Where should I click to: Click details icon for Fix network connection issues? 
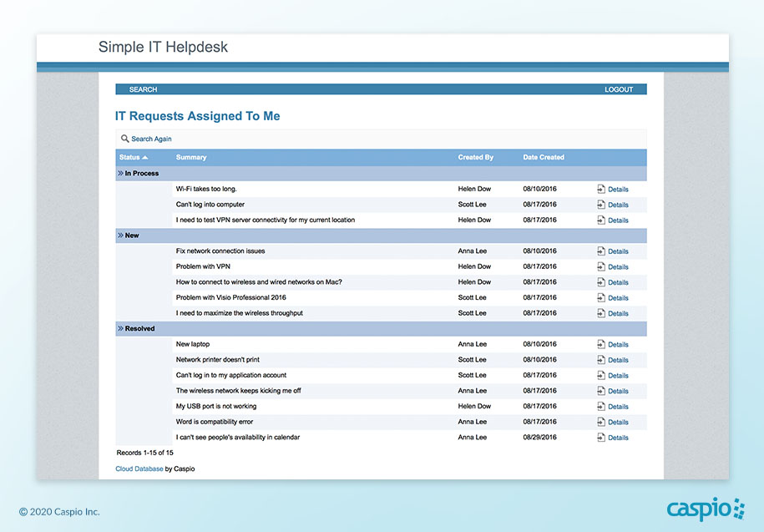(600, 251)
